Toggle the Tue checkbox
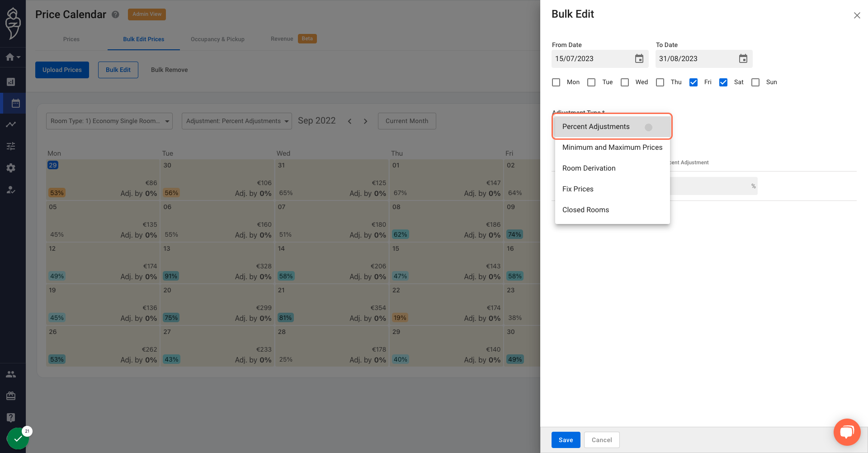This screenshot has width=868, height=453. point(591,82)
